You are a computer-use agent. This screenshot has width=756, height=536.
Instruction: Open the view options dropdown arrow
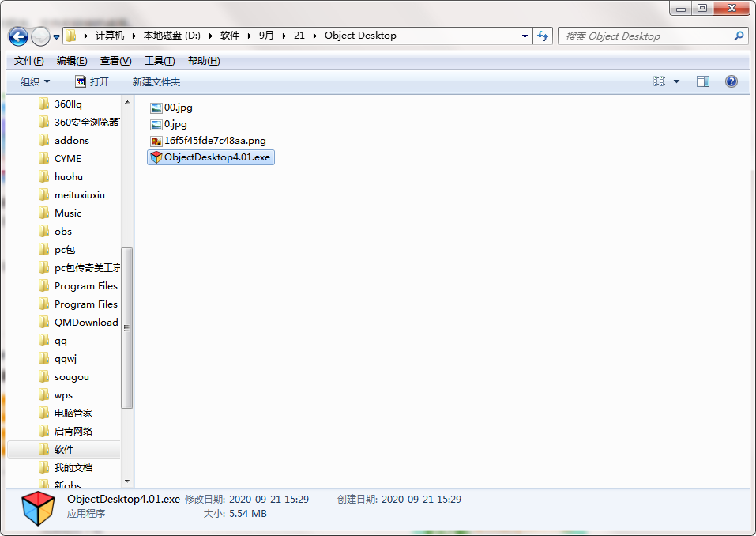(676, 81)
